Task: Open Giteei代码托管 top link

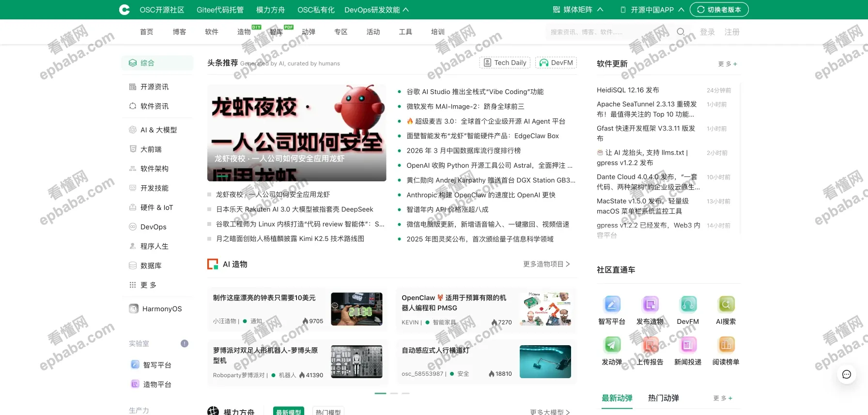Action: [220, 10]
